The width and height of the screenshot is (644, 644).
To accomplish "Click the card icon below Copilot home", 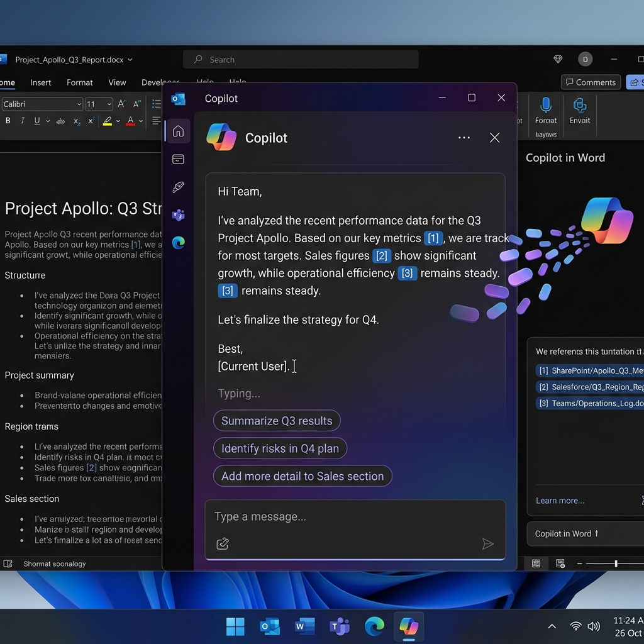I will 178,159.
